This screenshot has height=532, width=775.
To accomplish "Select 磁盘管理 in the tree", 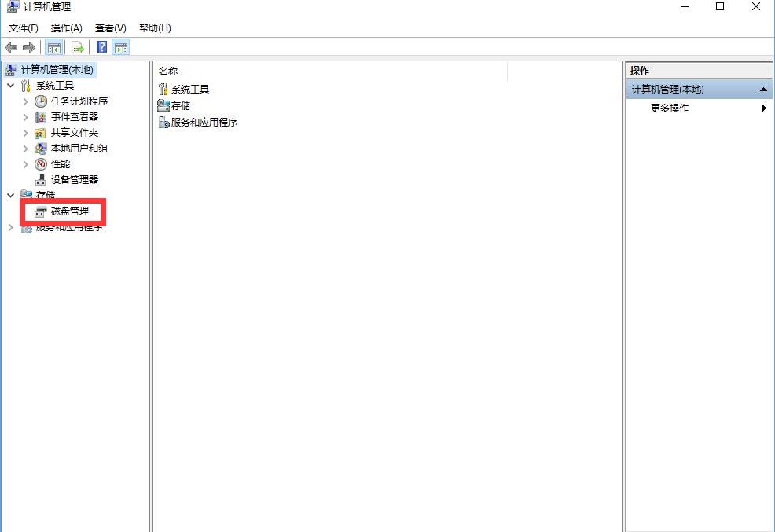I will [x=70, y=211].
